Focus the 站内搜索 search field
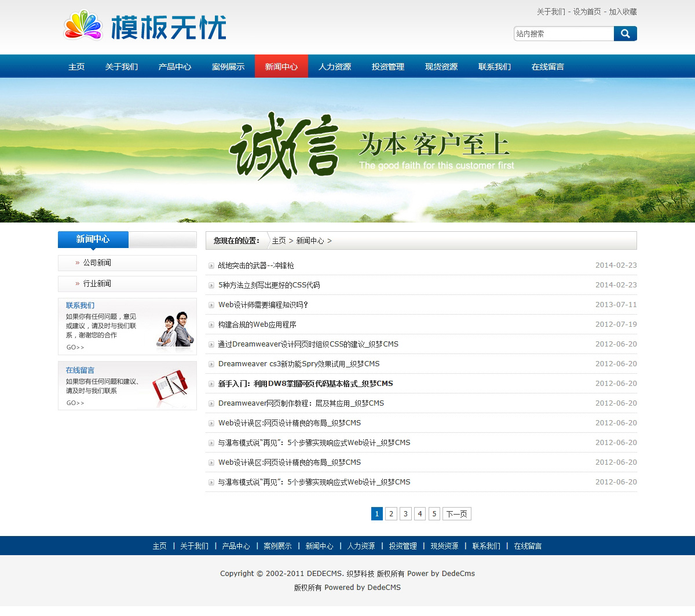The width and height of the screenshot is (695, 616). coord(563,34)
